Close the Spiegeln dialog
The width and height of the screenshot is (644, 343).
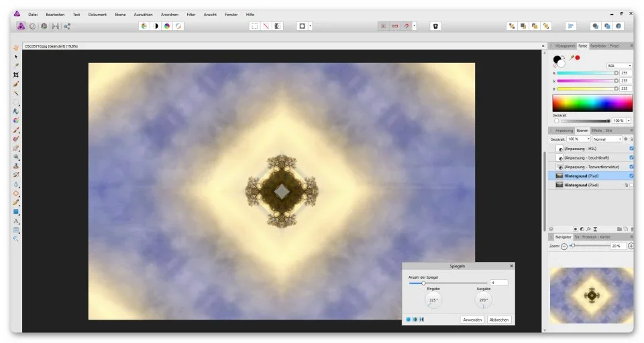pos(511,266)
